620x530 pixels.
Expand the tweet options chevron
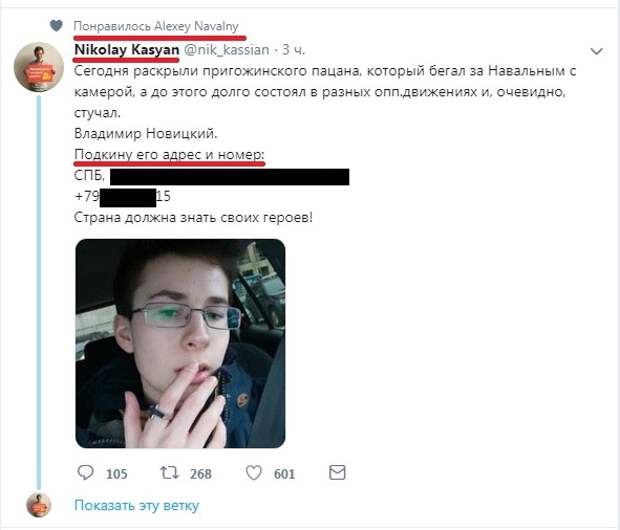point(596,51)
